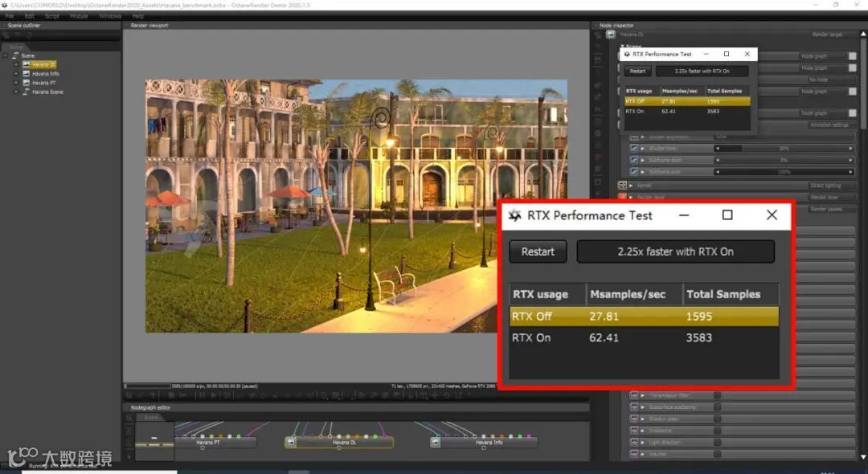
Task: Adjust the Shutter time slider
Action: coord(784,149)
